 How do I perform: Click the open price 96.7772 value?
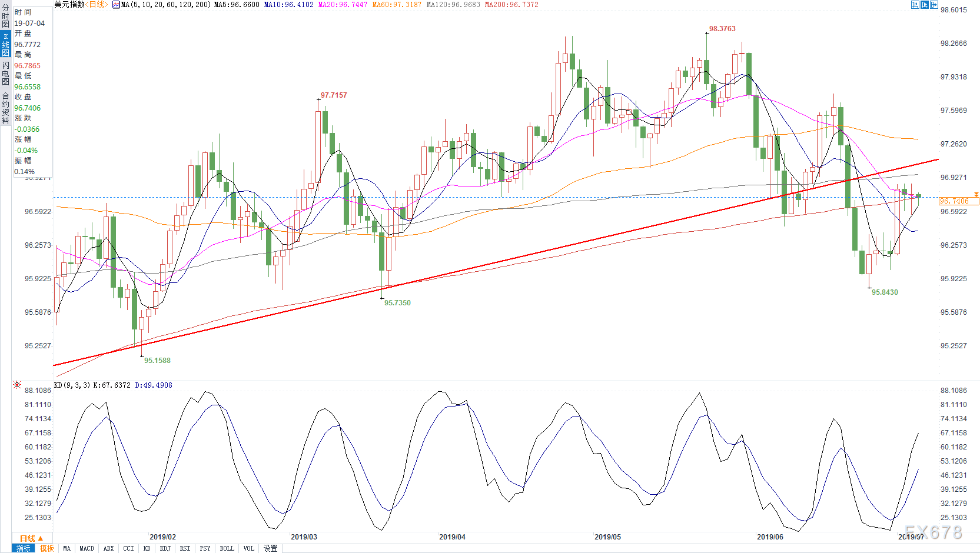pyautogui.click(x=28, y=45)
